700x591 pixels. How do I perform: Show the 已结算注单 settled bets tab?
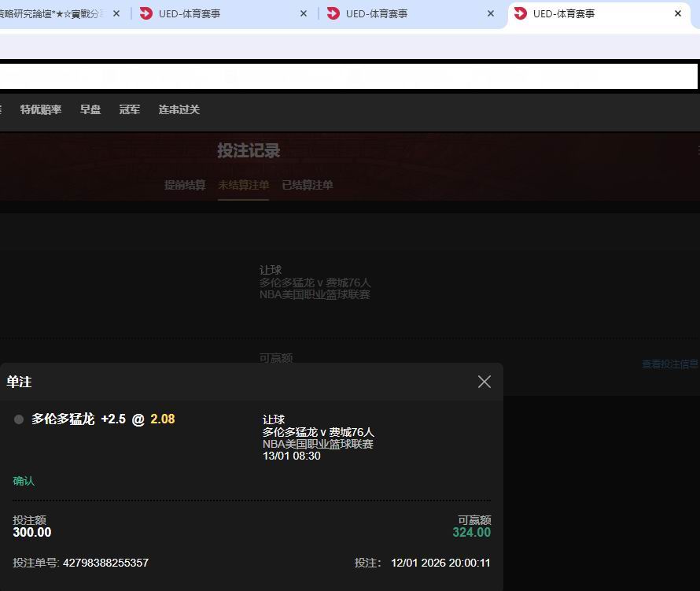308,185
